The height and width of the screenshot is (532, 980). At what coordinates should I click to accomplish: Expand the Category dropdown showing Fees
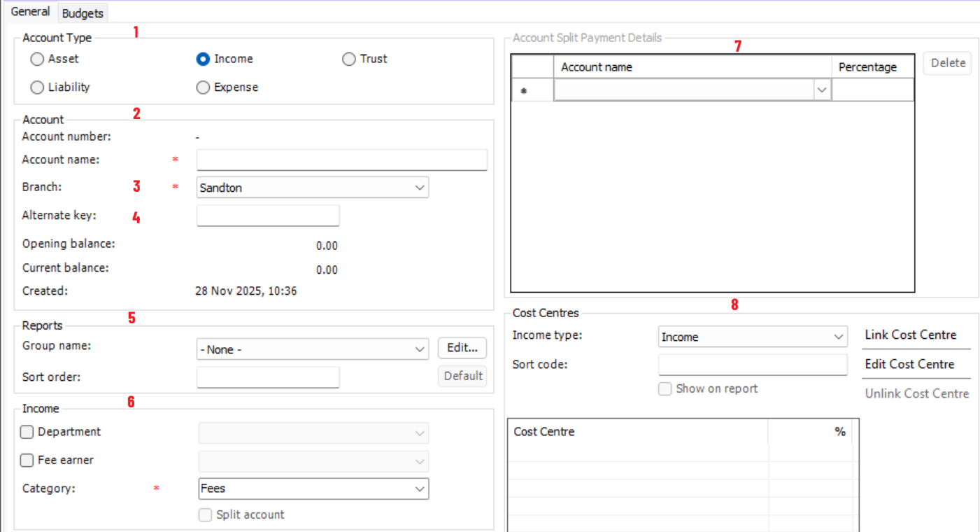(313, 489)
